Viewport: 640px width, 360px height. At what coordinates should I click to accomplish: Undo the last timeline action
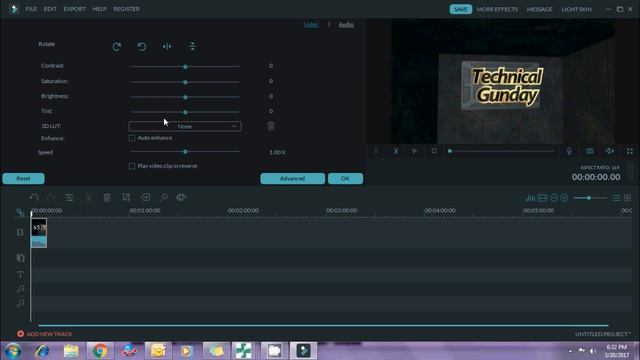[x=34, y=198]
